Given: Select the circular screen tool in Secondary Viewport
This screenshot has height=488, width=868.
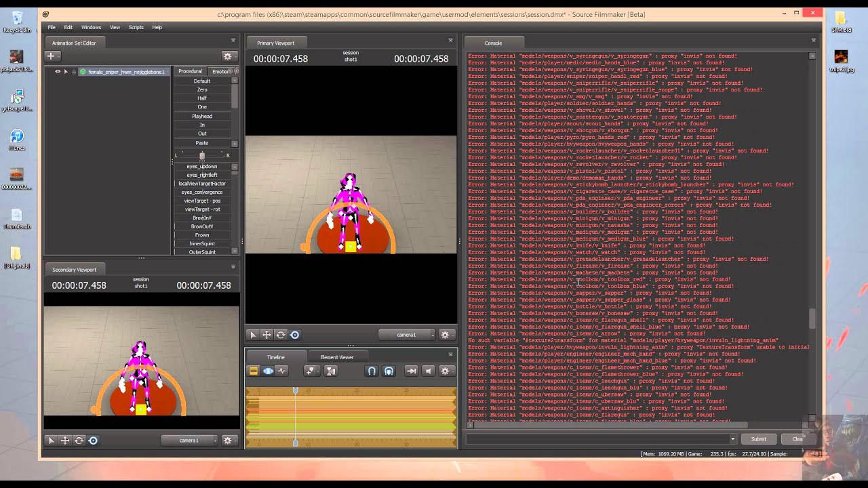Looking at the screenshot, I should pos(93,441).
